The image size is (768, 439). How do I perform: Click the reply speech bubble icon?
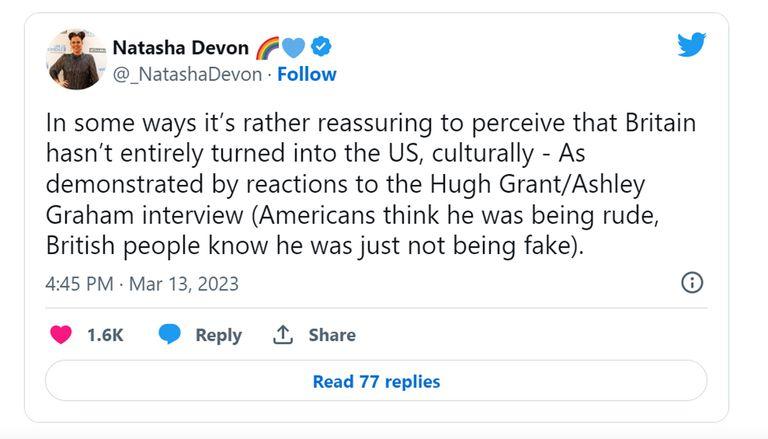(x=170, y=335)
